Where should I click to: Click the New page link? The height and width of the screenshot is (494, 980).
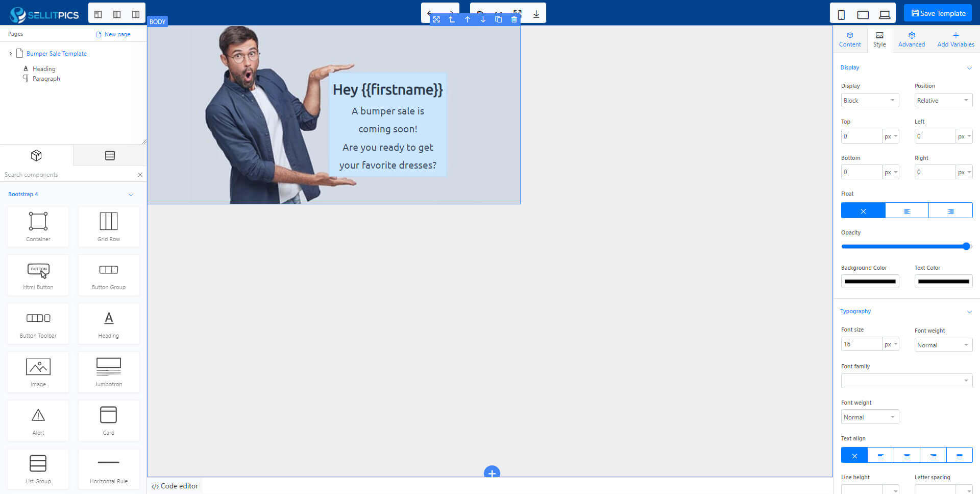[x=113, y=34]
